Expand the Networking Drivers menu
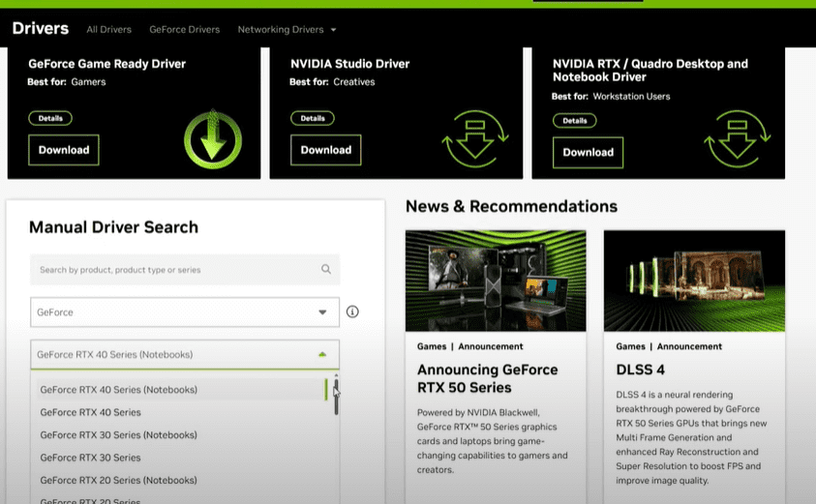Viewport: 816px width, 504px height. click(x=287, y=29)
